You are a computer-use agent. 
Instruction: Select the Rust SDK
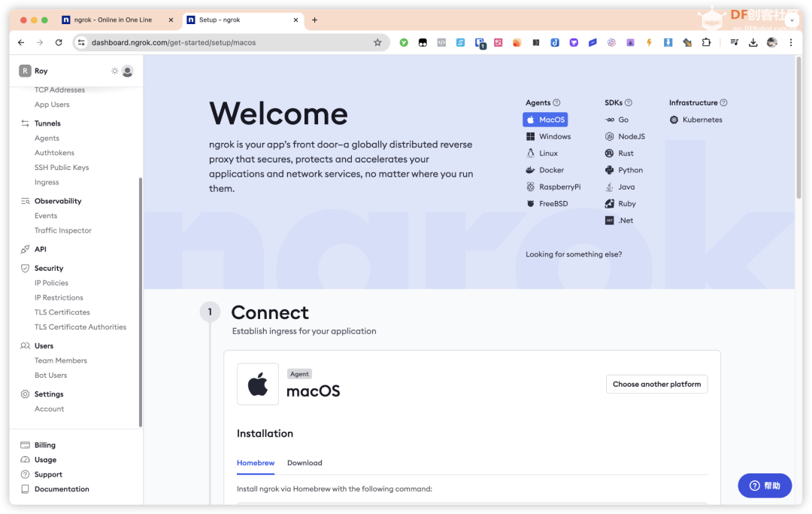(x=620, y=154)
